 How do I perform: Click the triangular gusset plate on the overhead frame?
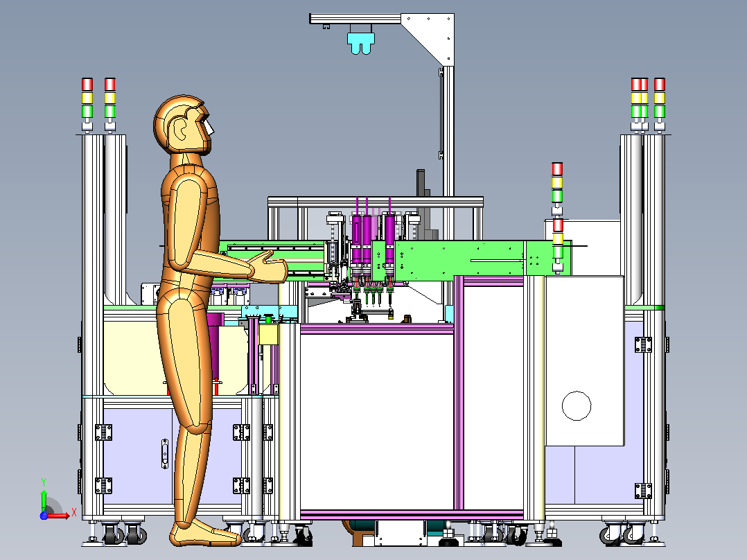coord(428,39)
